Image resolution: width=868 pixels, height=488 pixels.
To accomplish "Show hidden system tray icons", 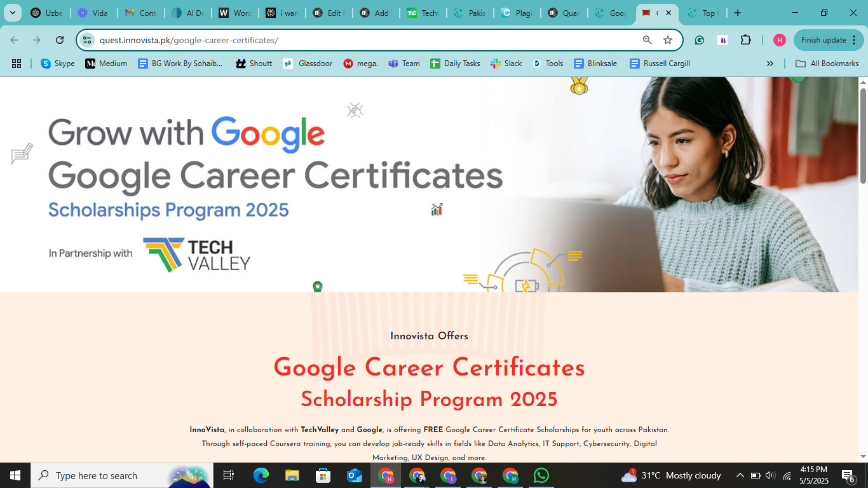I will (x=740, y=475).
